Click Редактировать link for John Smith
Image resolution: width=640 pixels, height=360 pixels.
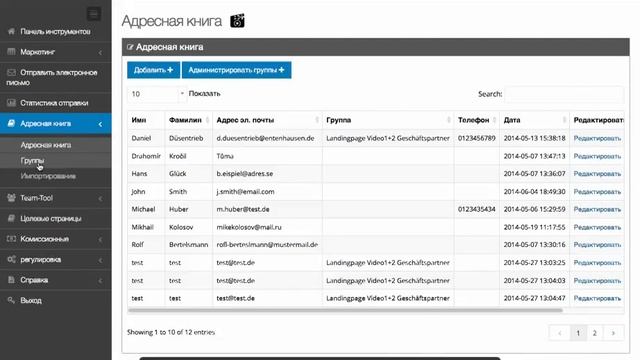click(x=597, y=191)
